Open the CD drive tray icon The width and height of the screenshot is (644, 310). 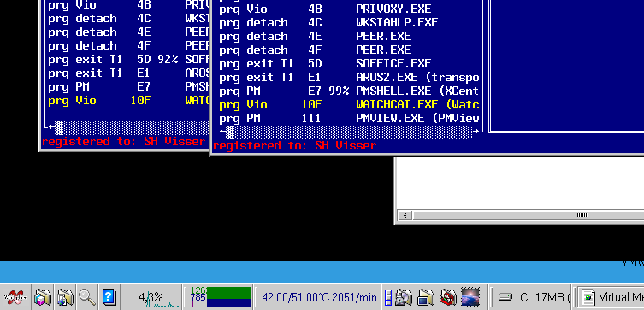tap(404, 297)
